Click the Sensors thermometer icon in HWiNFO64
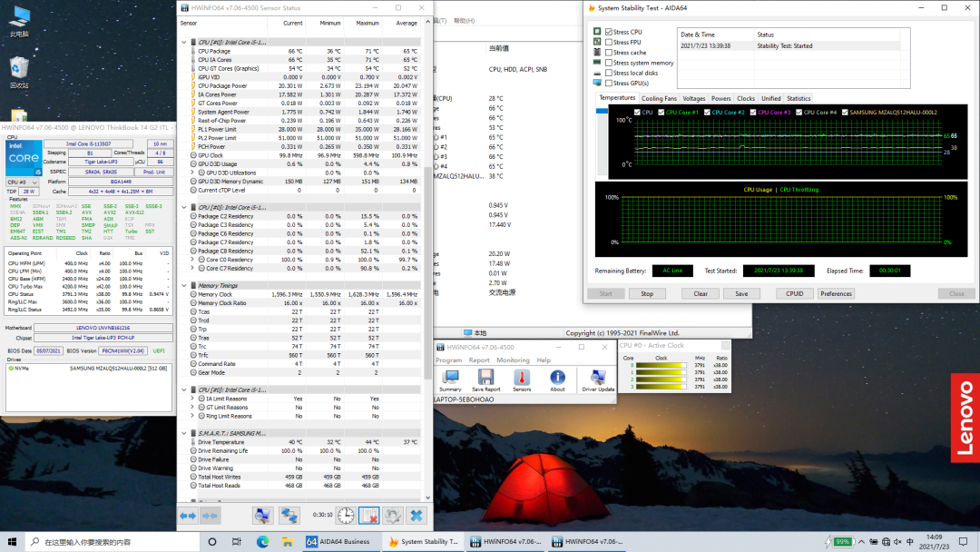 (x=521, y=379)
